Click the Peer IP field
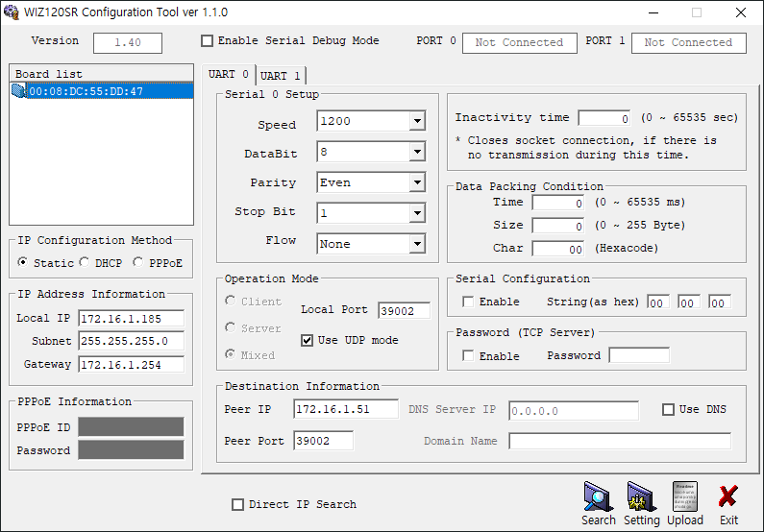 346,409
